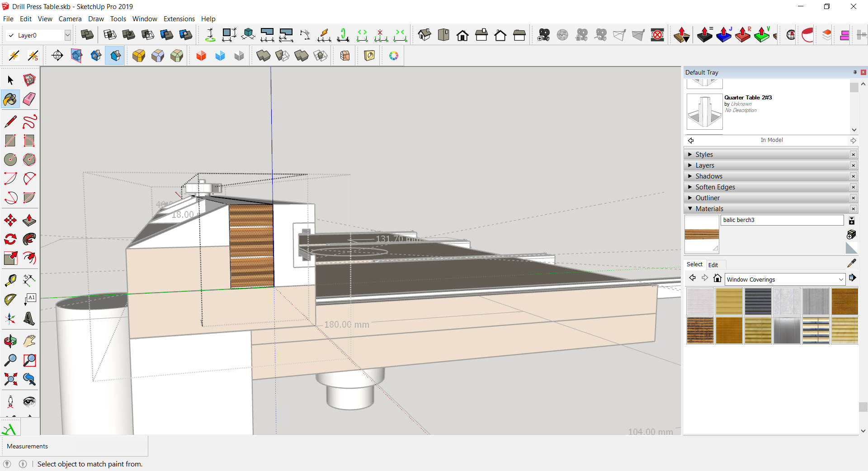Select the dark horizontal blinds material swatch
This screenshot has width=868, height=471.
click(758, 301)
